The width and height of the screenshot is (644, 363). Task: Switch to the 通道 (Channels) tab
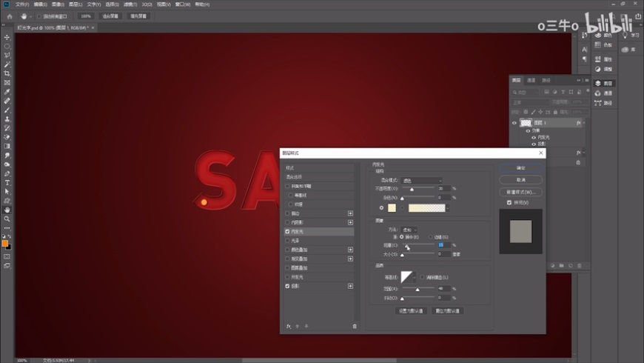coord(531,80)
